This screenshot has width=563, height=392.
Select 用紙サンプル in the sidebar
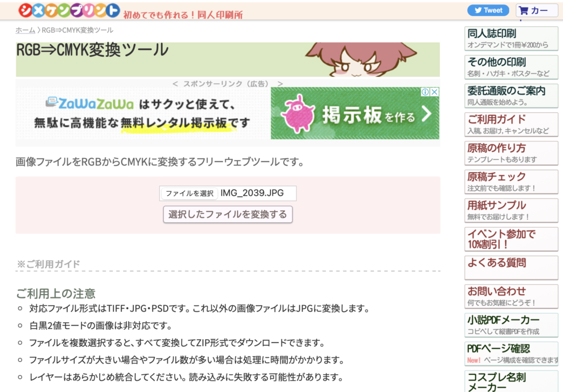tap(511, 211)
